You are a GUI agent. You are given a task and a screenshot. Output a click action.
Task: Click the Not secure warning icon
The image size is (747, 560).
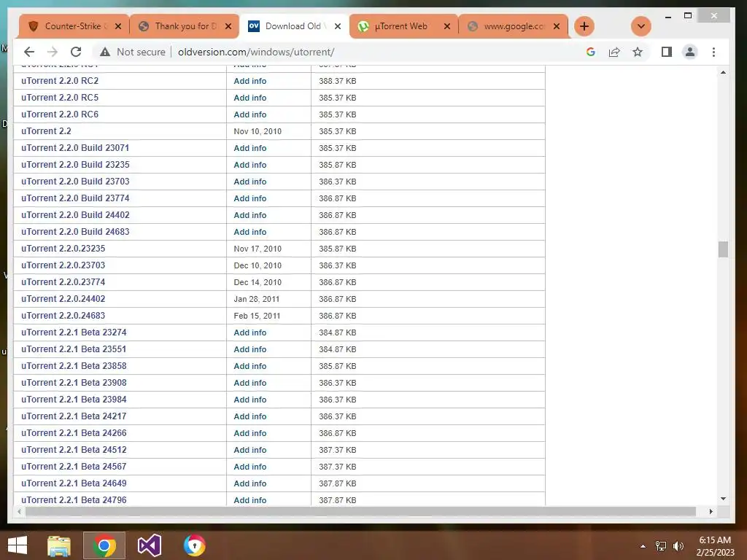[105, 52]
